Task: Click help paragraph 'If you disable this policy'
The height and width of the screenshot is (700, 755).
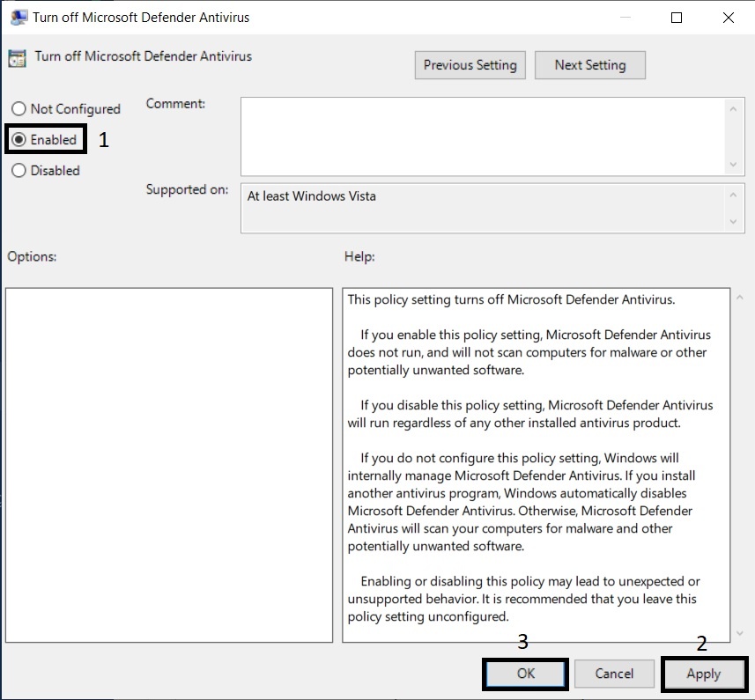Action: tap(530, 414)
